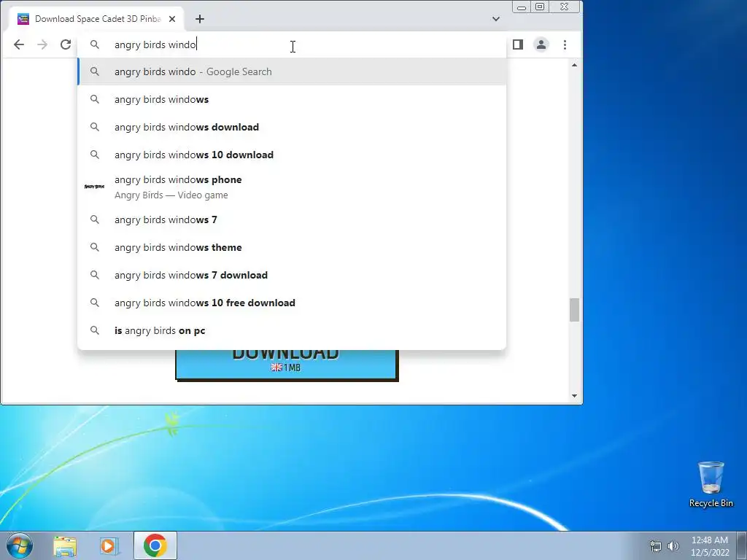The image size is (747, 560).
Task: Open the Chrome side panel
Action: 518,44
